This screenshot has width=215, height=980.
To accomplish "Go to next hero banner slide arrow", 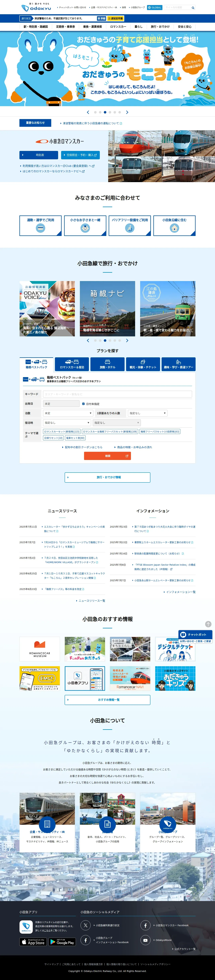I will tap(127, 112).
